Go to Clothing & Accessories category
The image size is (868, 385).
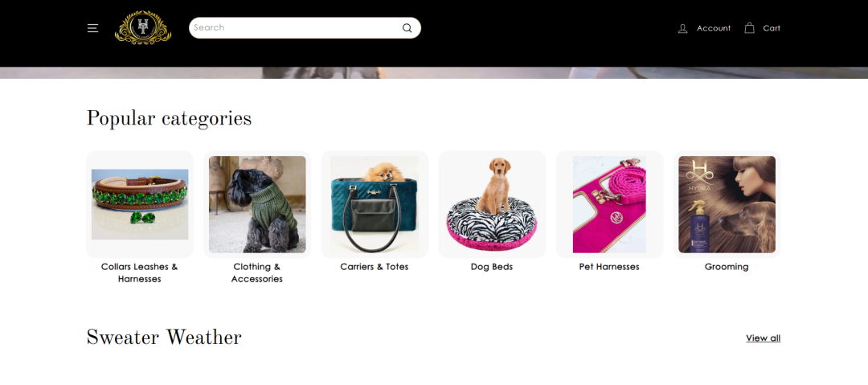pyautogui.click(x=257, y=272)
